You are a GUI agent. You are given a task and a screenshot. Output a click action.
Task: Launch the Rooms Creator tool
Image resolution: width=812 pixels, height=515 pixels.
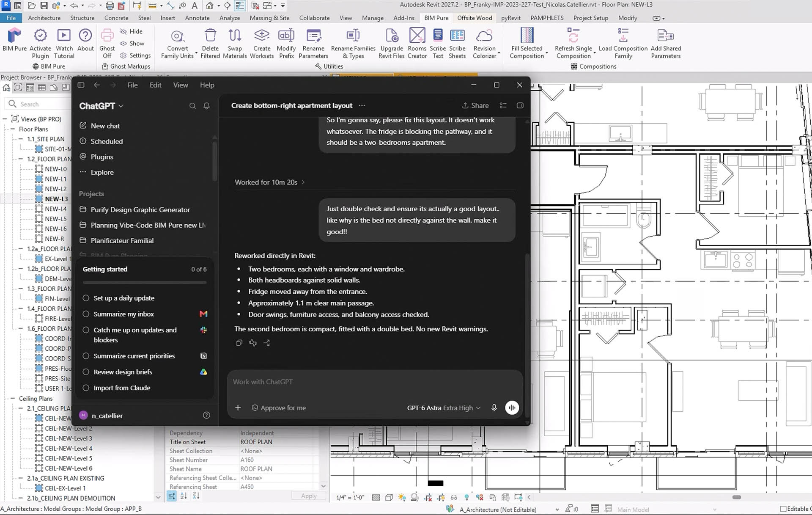tap(417, 43)
